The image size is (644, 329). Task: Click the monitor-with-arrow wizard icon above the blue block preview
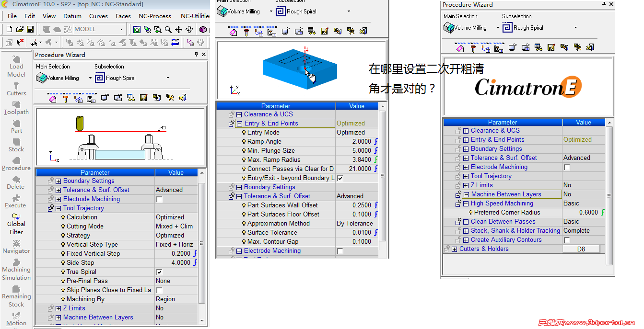click(285, 31)
